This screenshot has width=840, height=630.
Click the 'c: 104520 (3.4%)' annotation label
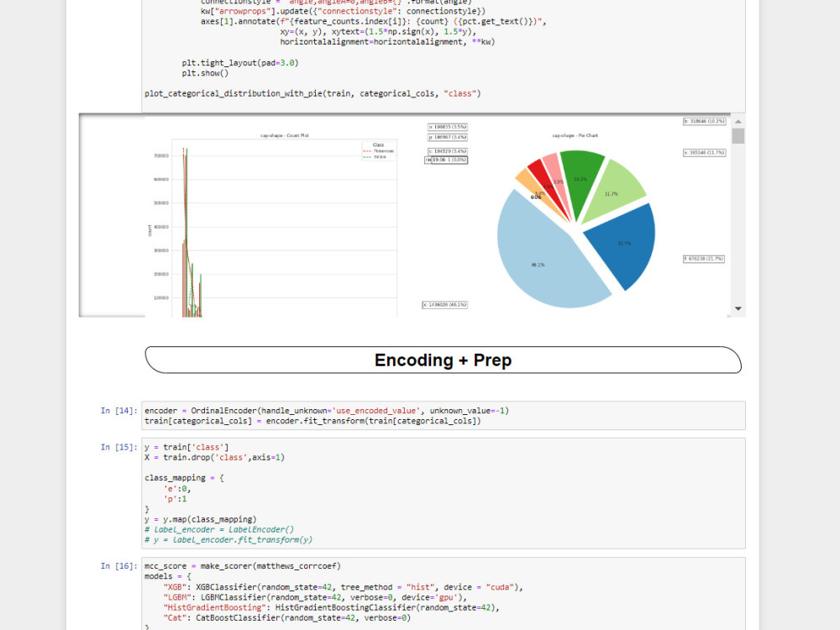click(448, 151)
